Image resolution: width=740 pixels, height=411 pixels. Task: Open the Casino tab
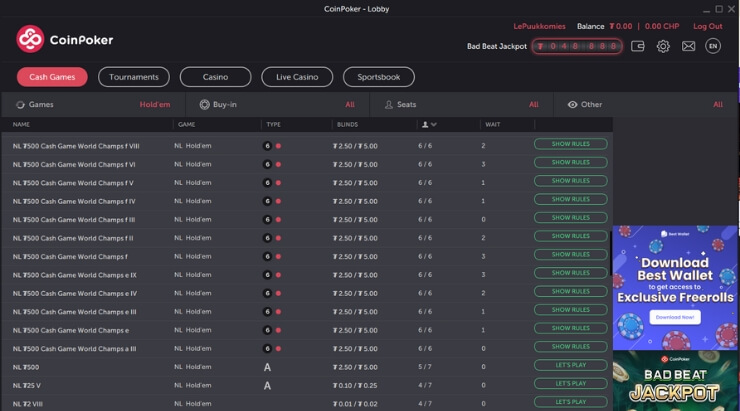[x=216, y=77]
